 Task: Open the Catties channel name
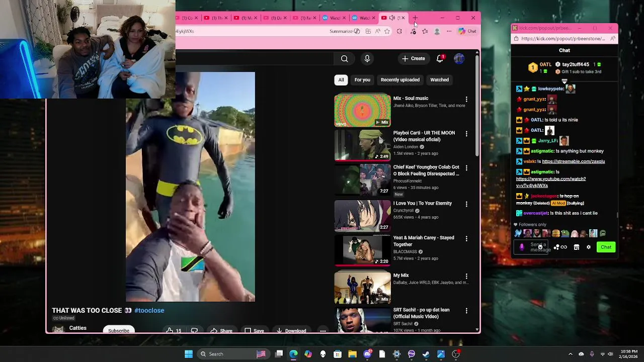(78, 328)
